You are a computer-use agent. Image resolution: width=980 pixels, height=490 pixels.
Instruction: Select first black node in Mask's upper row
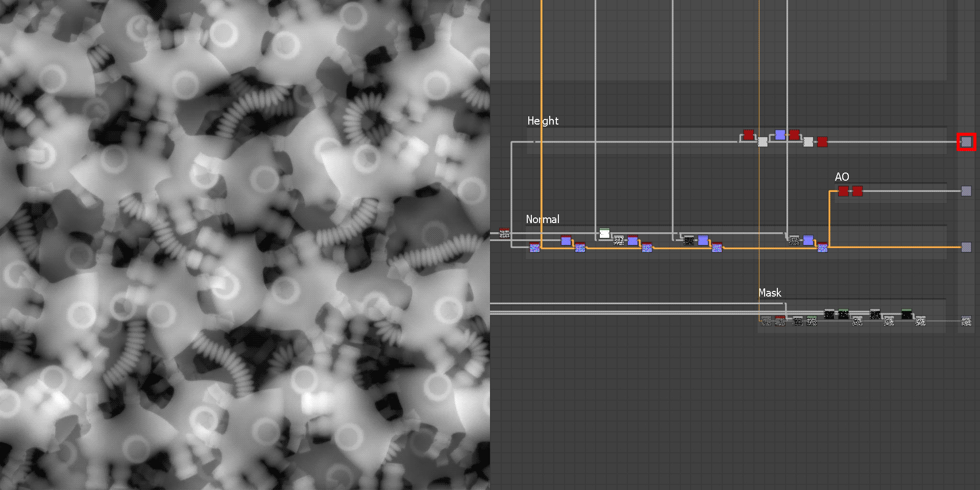click(x=829, y=314)
